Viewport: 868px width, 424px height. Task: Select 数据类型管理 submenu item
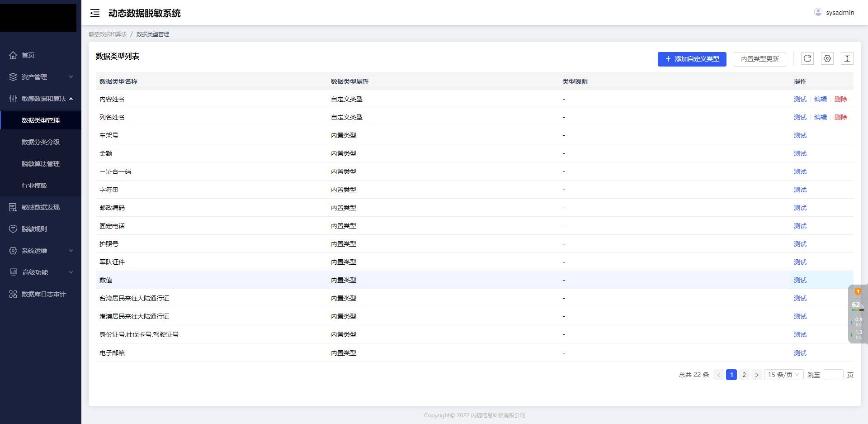pyautogui.click(x=41, y=120)
